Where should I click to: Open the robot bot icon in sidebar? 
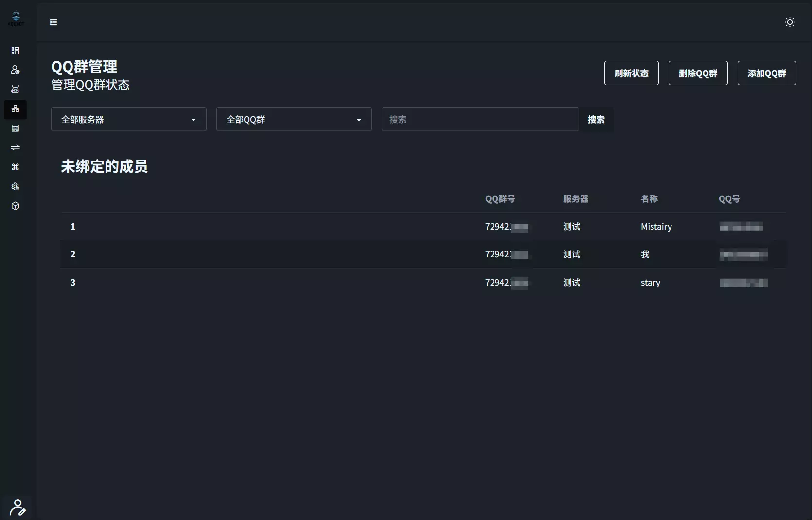tap(16, 90)
